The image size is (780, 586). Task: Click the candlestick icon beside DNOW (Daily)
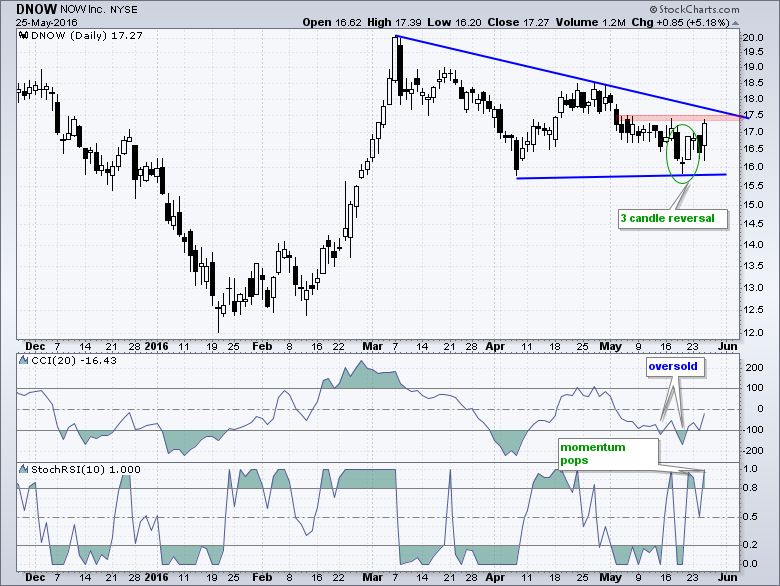23,35
